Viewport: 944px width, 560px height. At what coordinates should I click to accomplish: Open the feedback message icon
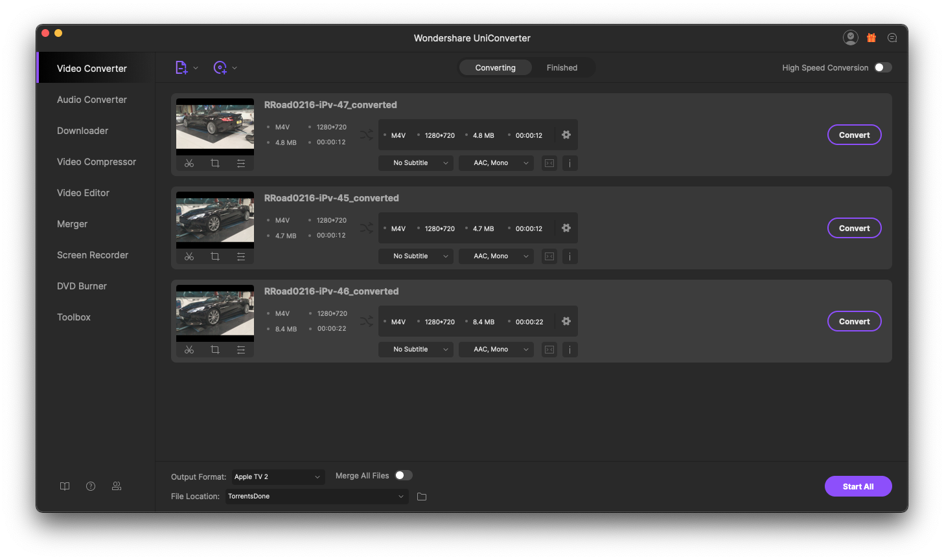click(x=892, y=38)
